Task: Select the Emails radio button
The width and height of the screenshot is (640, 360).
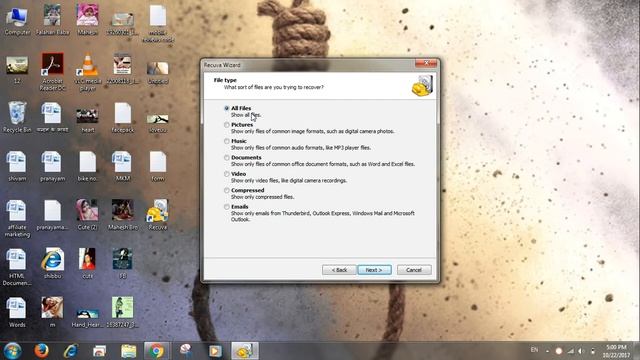Action: (227, 207)
